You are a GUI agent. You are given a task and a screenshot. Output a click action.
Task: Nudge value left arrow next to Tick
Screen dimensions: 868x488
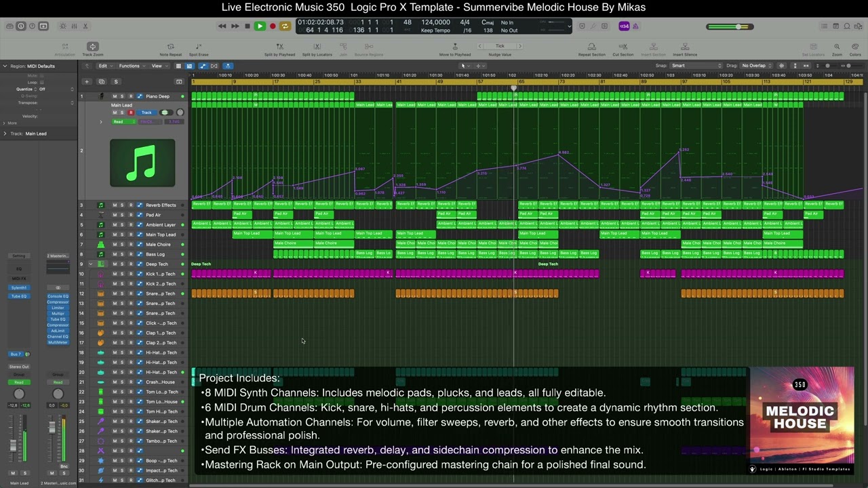[x=480, y=46]
